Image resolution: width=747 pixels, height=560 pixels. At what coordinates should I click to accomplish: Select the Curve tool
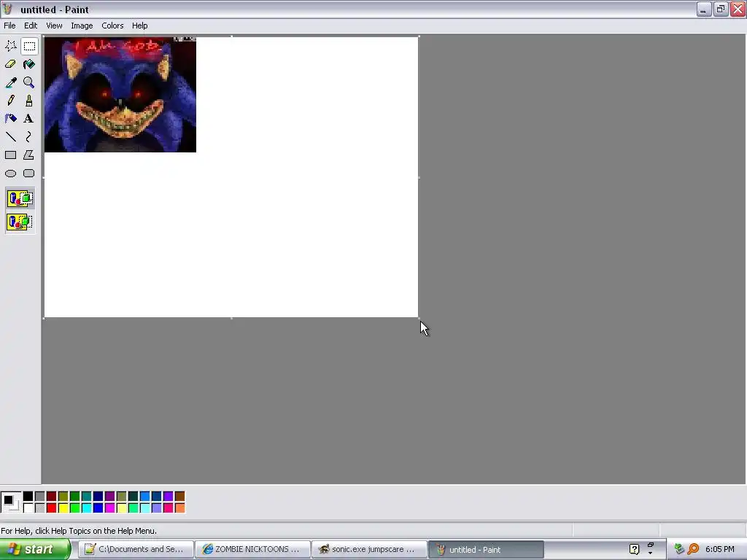coord(29,136)
